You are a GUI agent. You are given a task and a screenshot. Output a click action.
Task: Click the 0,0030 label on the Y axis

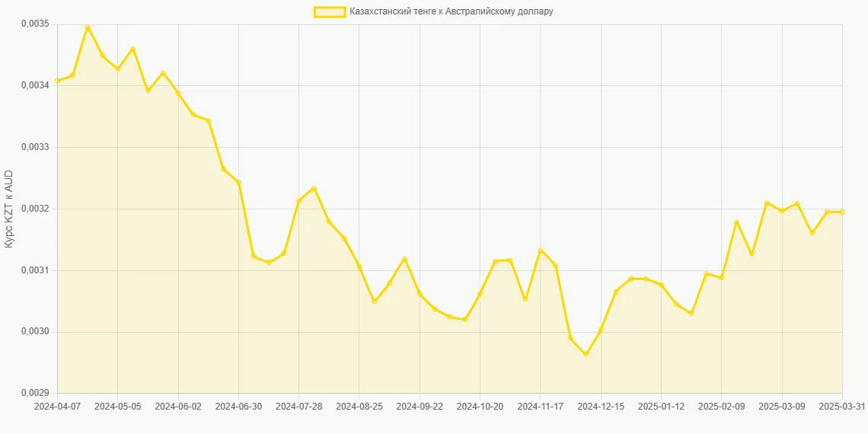click(34, 332)
